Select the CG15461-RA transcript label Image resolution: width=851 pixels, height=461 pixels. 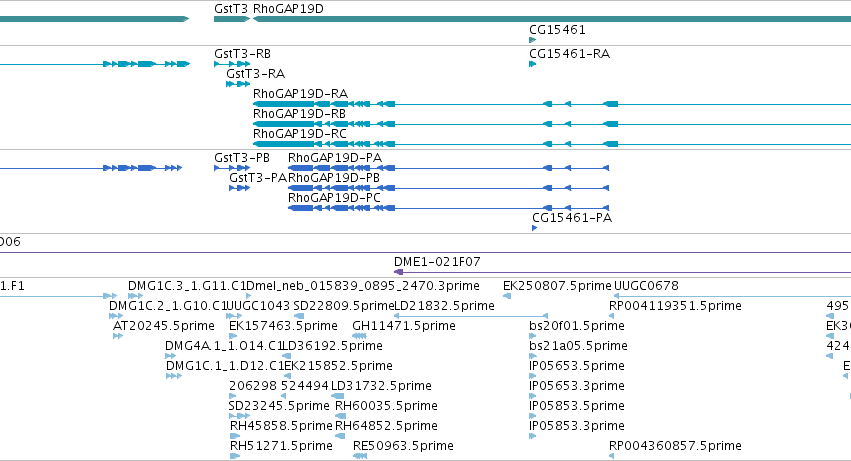point(569,54)
